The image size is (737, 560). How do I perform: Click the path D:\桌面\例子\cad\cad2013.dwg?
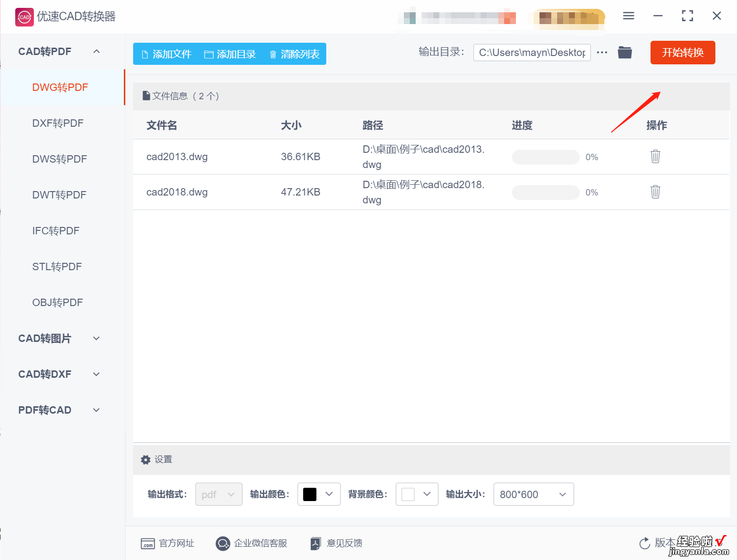click(424, 157)
